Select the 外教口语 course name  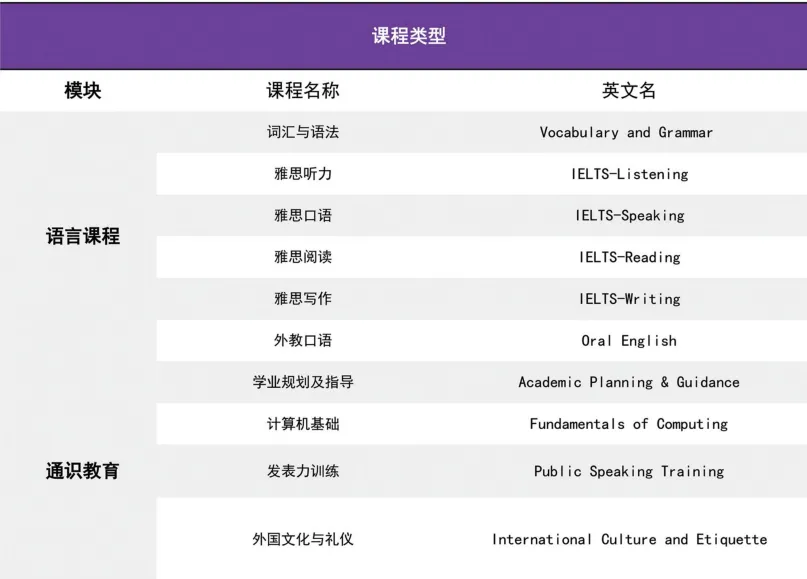300,340
